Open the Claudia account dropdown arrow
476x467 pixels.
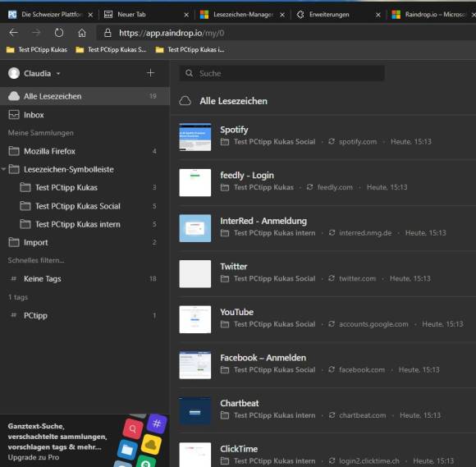coord(58,74)
